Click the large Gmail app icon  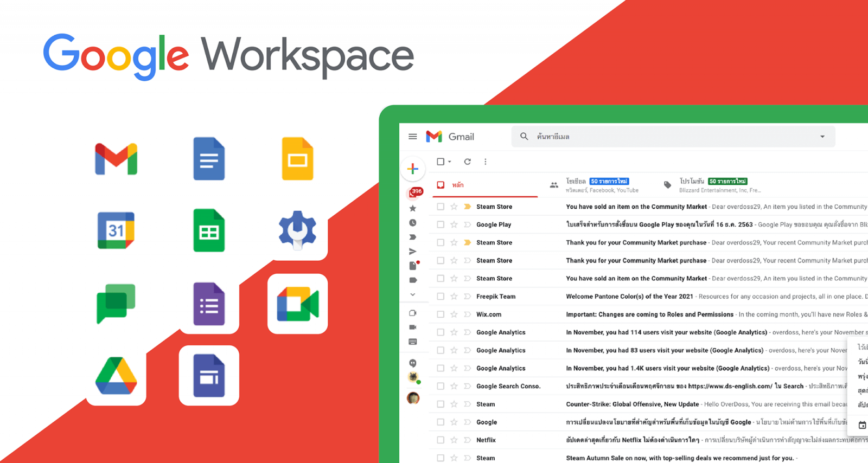[116, 159]
